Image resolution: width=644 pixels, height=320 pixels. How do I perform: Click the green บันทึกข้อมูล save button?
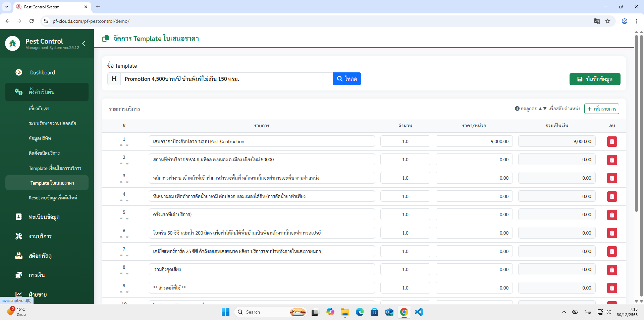pyautogui.click(x=595, y=79)
